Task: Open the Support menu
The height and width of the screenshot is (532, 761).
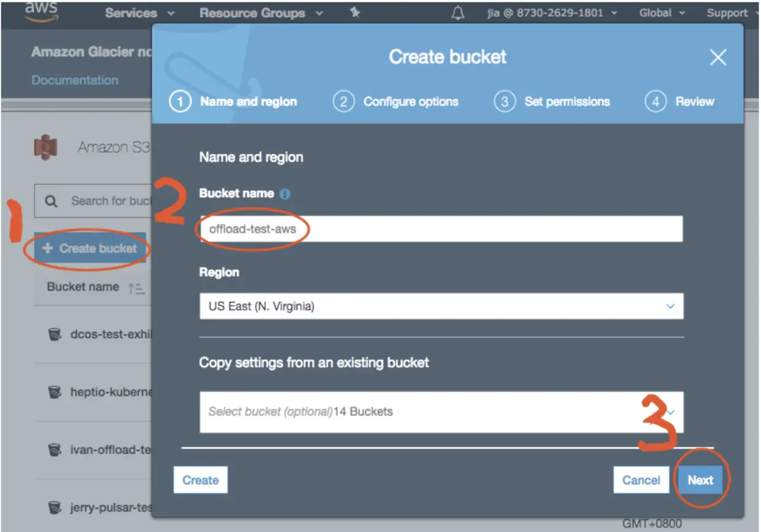Action: point(733,13)
